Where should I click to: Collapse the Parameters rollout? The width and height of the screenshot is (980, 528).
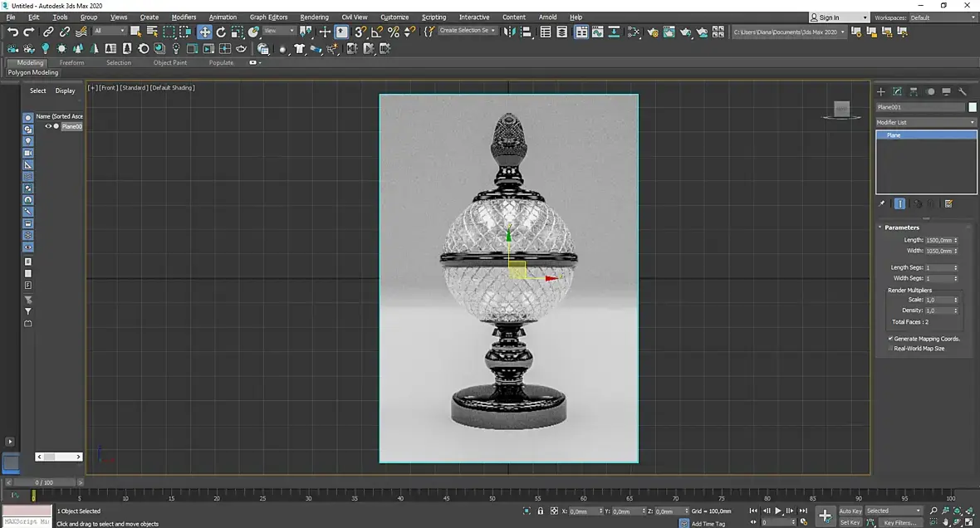pos(902,227)
